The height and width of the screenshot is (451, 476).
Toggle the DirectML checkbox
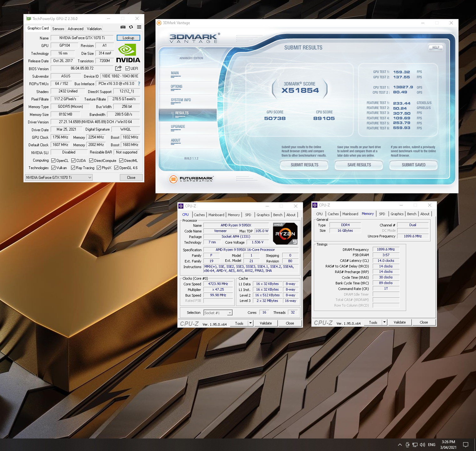tap(121, 161)
